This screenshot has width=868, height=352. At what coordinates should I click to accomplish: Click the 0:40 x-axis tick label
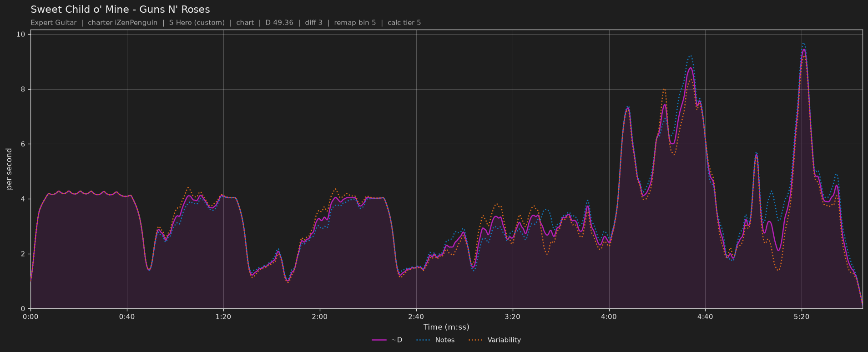pos(127,317)
